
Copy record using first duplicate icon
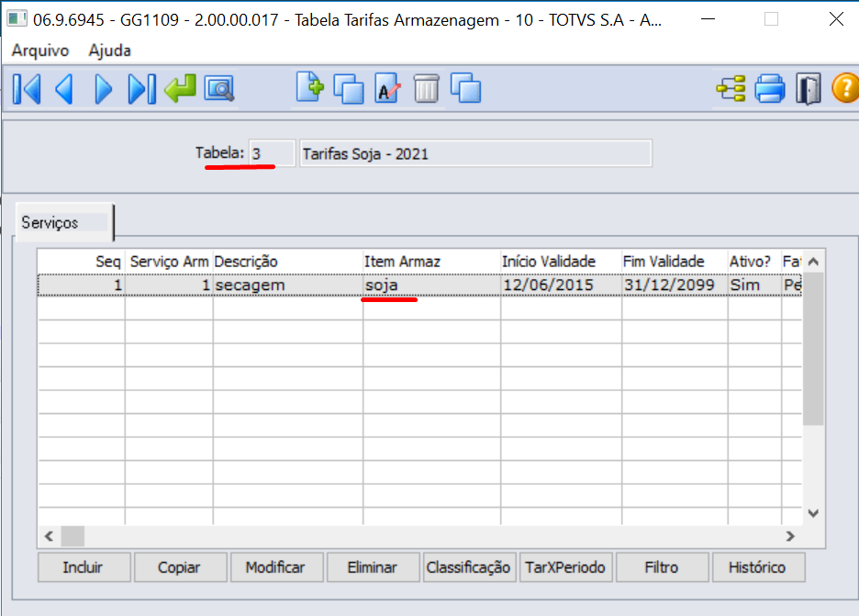coord(349,89)
